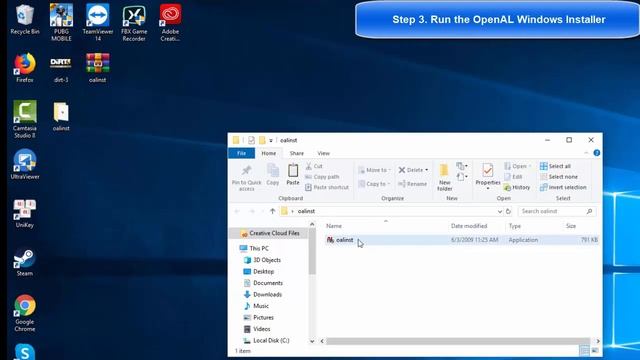Switch to the View tab
This screenshot has width=640, height=360.
click(x=323, y=153)
